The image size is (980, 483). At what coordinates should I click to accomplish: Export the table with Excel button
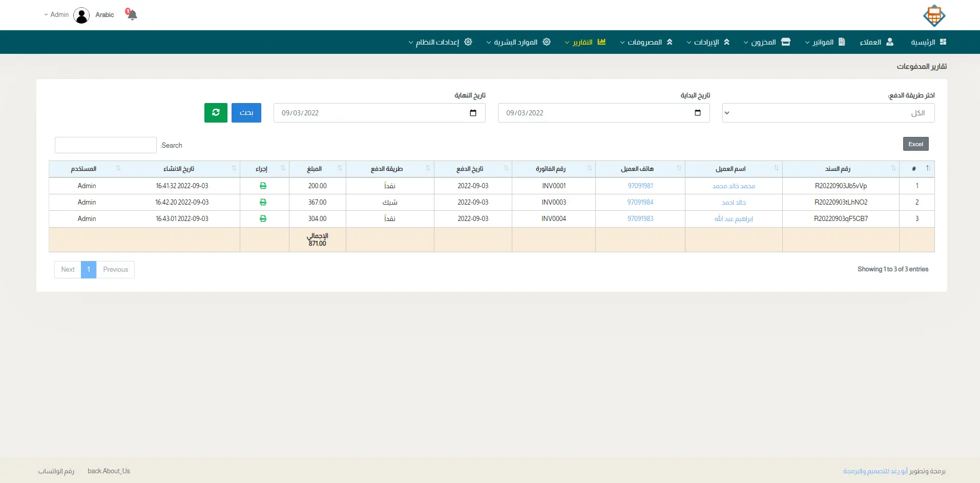click(x=915, y=144)
